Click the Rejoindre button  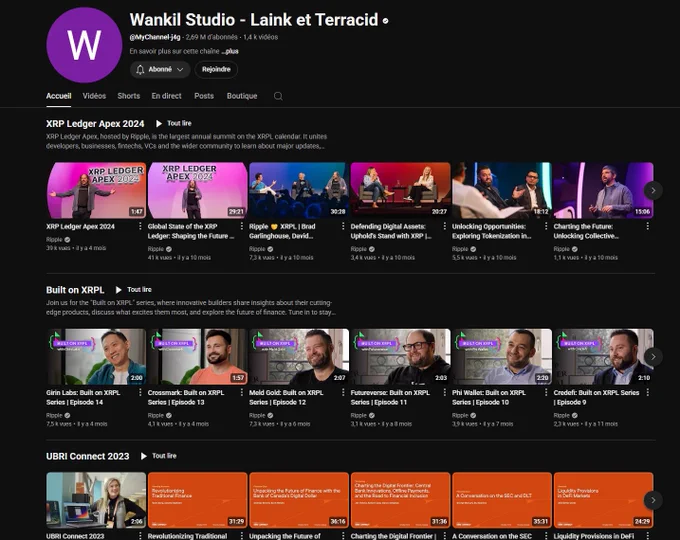pos(216,69)
